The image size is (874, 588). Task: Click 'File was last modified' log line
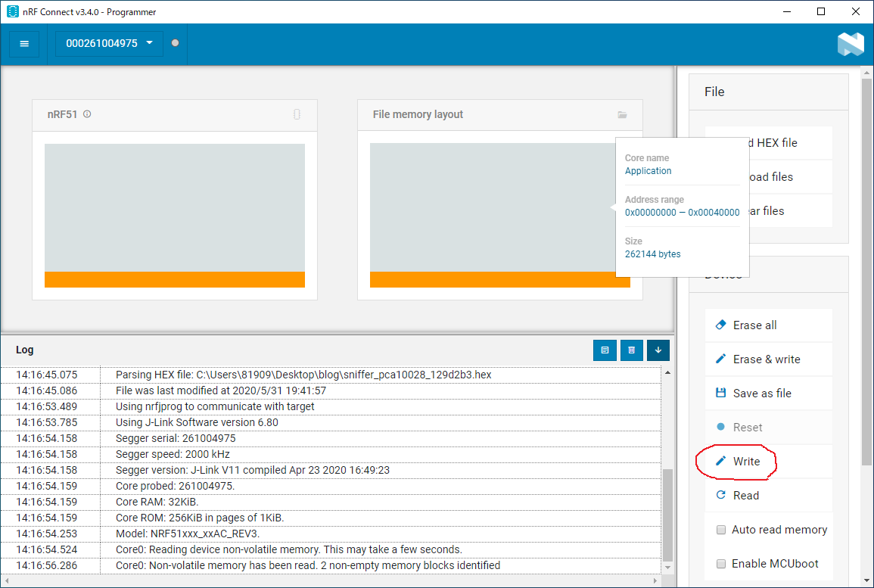(221, 390)
